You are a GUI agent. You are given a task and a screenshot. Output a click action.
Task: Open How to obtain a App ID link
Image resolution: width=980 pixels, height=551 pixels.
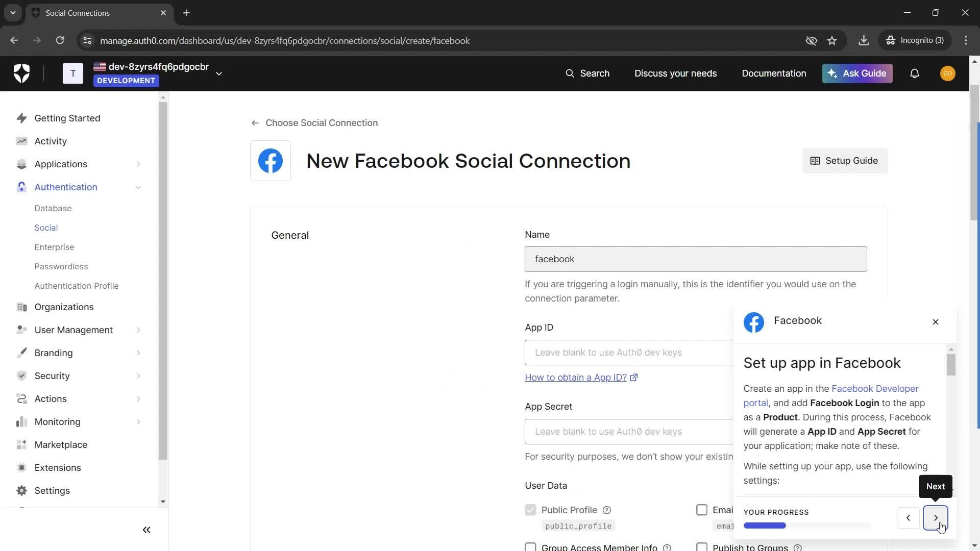[581, 378]
